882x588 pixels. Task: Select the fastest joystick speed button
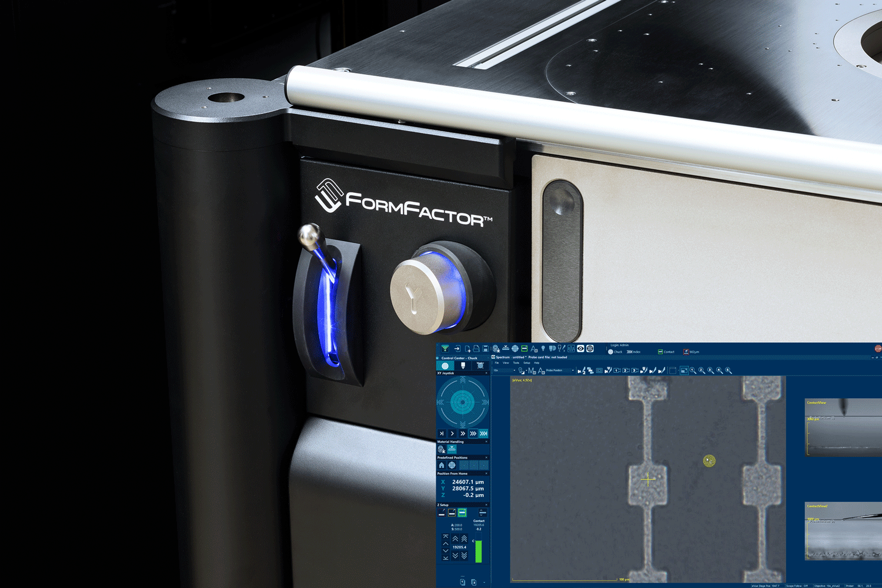[x=483, y=433]
